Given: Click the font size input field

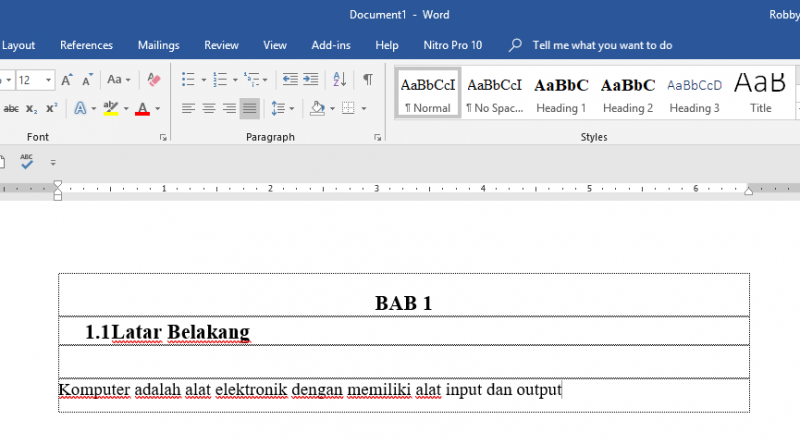Looking at the screenshot, I should (30, 80).
